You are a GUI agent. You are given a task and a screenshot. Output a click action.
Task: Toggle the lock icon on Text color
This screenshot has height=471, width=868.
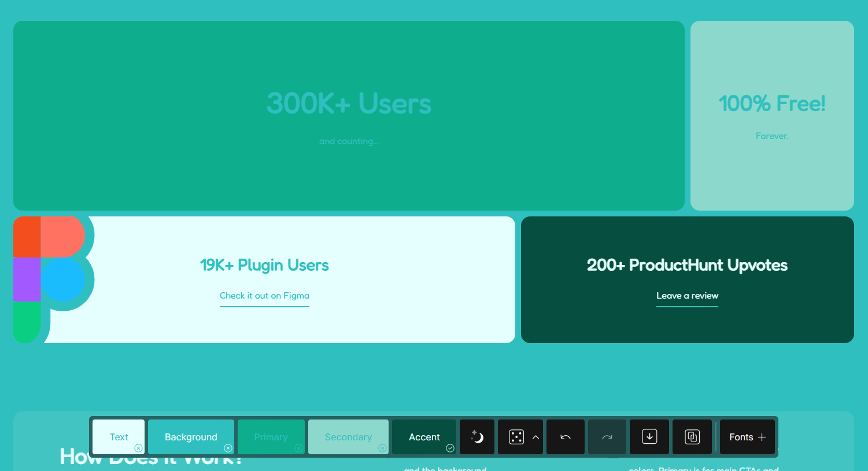pyautogui.click(x=138, y=448)
